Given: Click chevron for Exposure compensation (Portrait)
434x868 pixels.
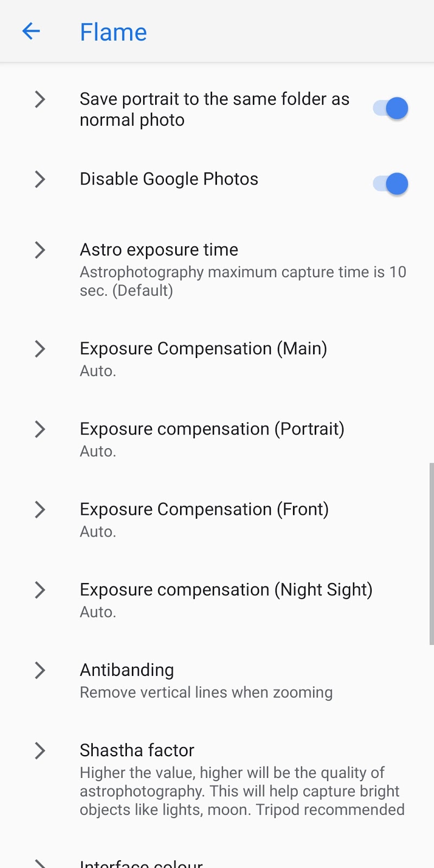Looking at the screenshot, I should pos(40,429).
